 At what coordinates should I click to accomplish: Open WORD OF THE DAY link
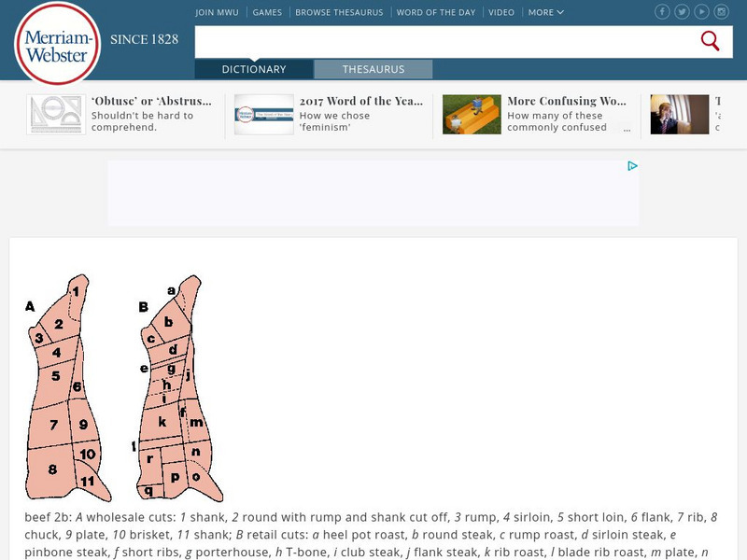coord(436,12)
